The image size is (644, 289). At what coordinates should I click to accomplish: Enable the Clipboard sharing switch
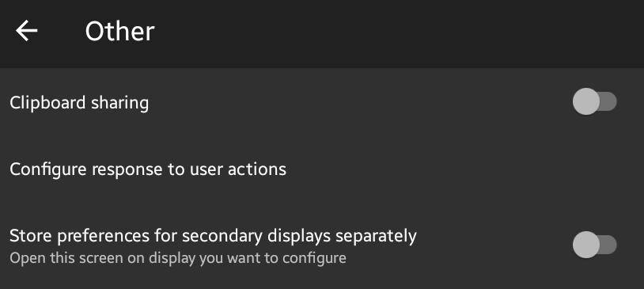click(x=594, y=101)
